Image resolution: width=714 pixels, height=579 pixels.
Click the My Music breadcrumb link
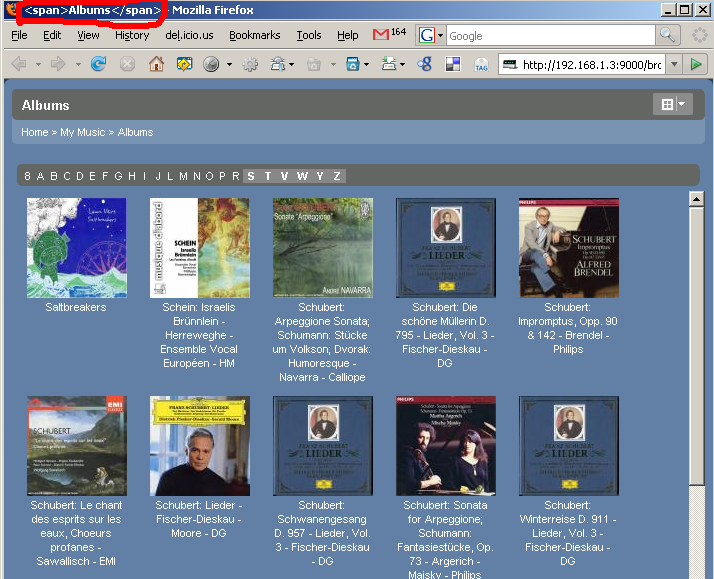coord(82,132)
